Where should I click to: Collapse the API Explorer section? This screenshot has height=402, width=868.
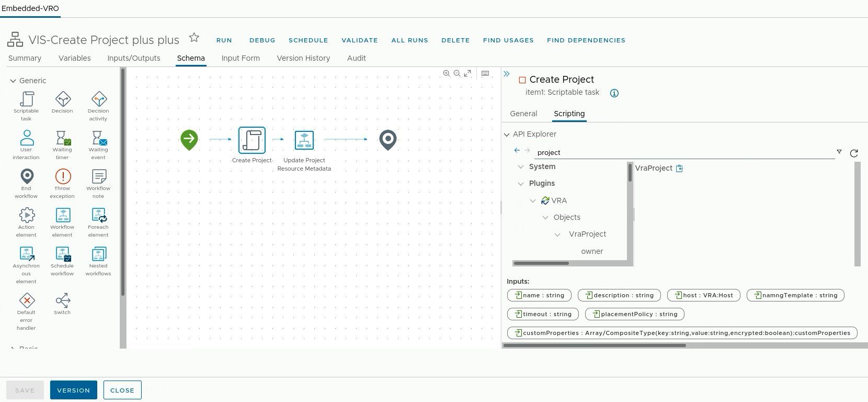coord(507,135)
